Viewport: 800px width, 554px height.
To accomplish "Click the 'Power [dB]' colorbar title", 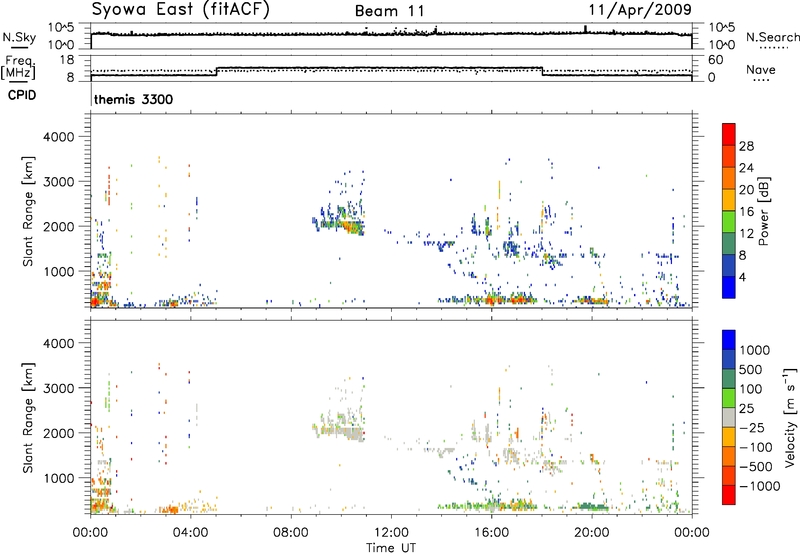I will tap(764, 211).
